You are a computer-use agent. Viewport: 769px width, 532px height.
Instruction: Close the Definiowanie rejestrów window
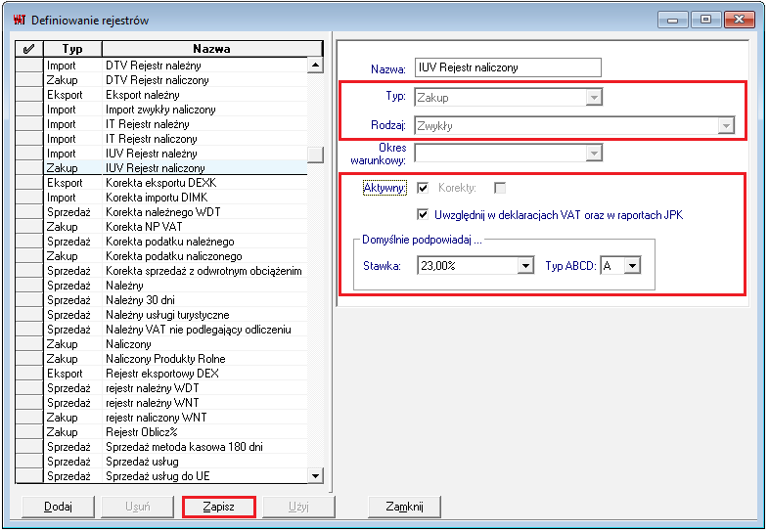click(x=739, y=20)
